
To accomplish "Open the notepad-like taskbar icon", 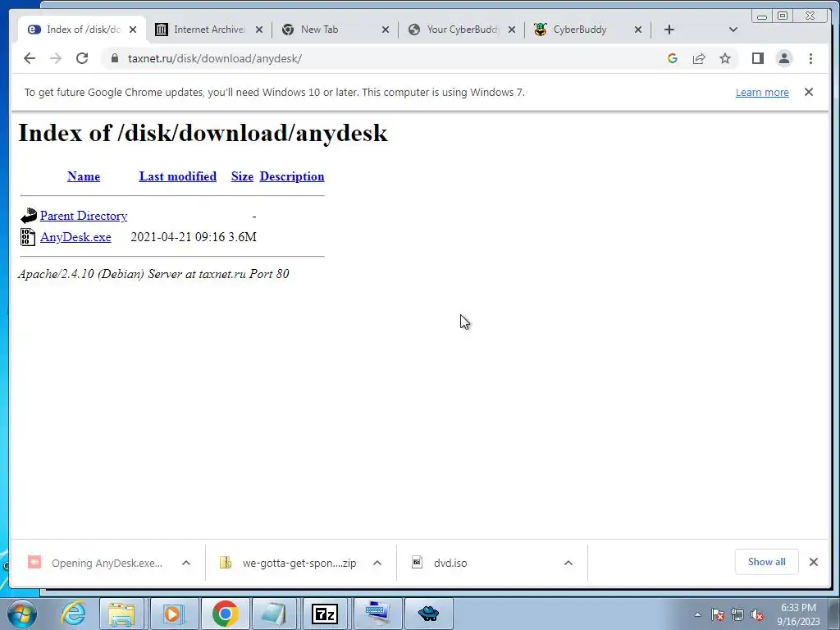I will (275, 614).
